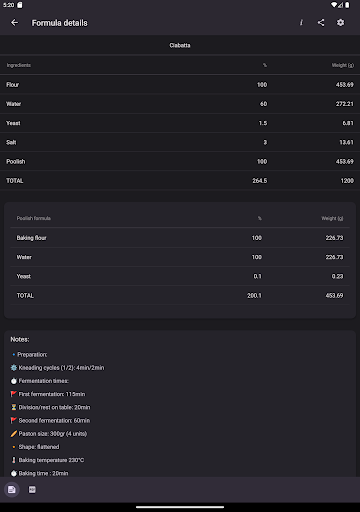Tap the poolish Yeast 0.1 row
Screen dimensions: 360x512
coord(180,276)
